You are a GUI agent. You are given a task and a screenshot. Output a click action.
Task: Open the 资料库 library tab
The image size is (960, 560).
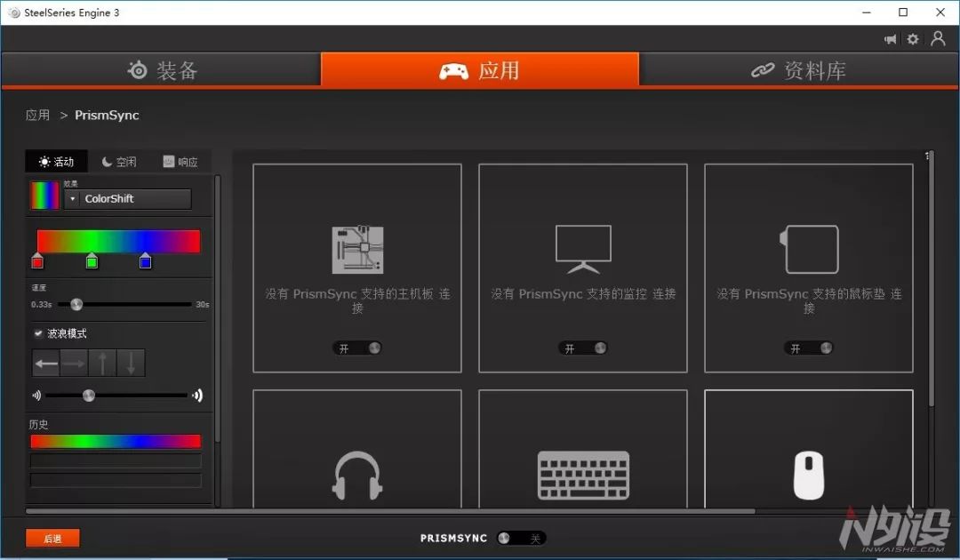tap(798, 71)
